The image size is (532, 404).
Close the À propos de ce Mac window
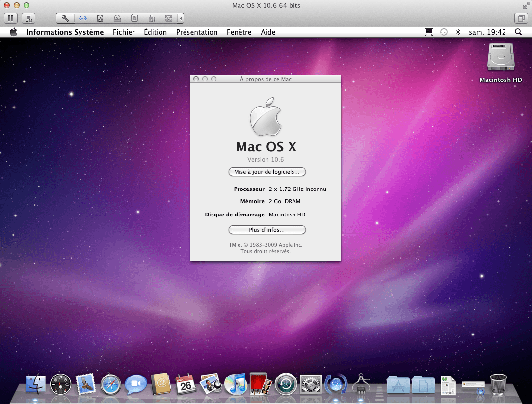(196, 79)
